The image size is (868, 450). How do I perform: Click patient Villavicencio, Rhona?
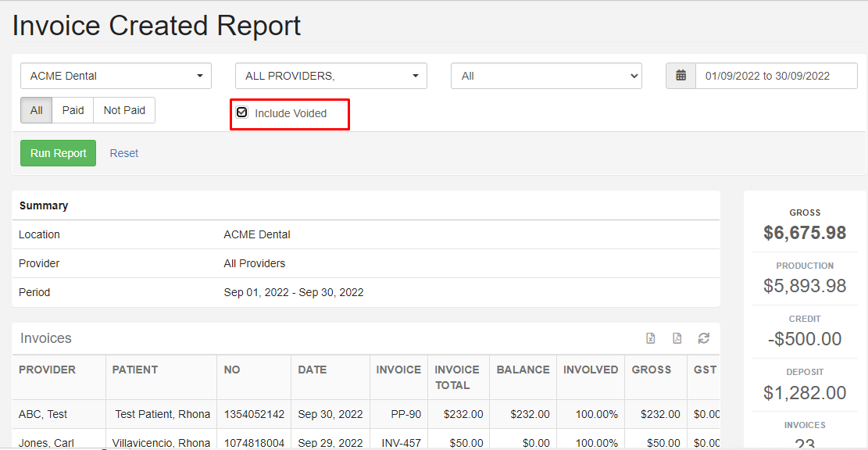click(x=161, y=443)
